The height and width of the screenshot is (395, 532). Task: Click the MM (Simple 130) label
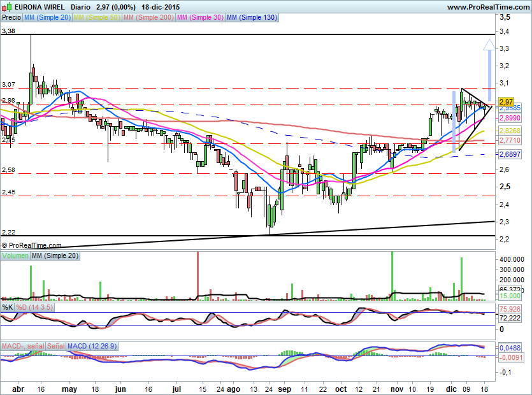click(252, 18)
